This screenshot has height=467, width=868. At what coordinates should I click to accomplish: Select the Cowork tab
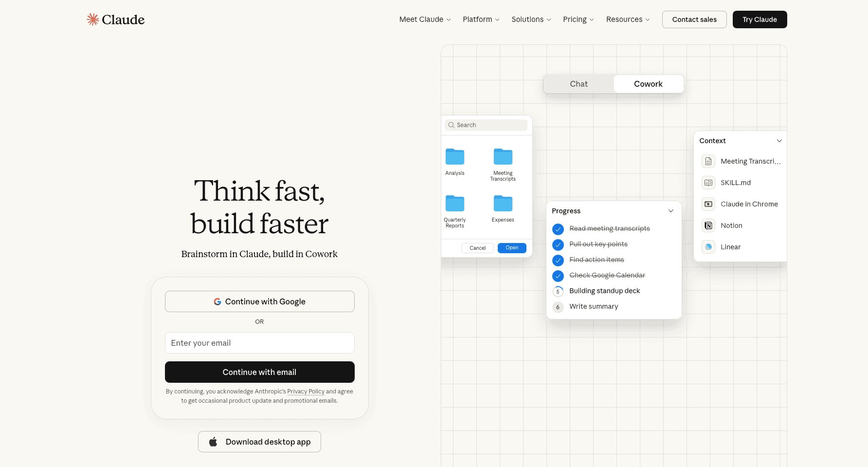tap(648, 84)
